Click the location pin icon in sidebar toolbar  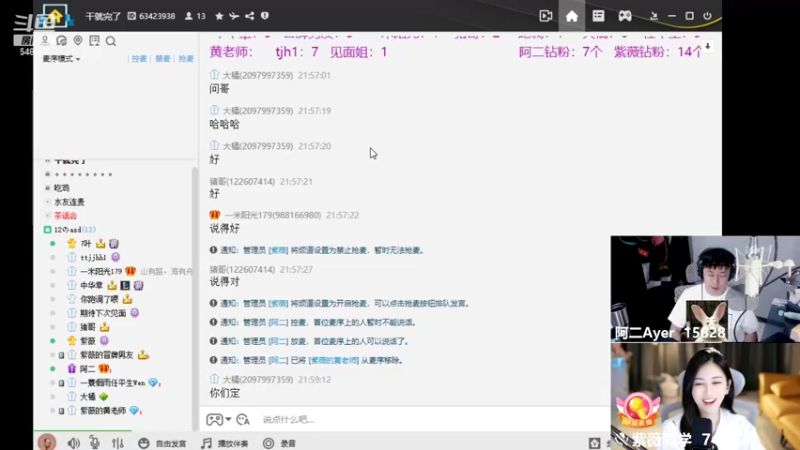(x=78, y=40)
